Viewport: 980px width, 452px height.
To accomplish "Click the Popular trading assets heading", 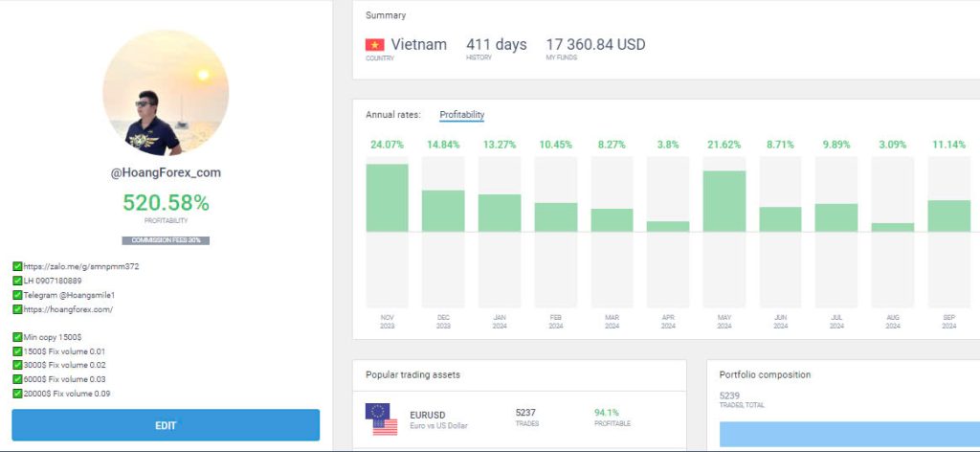I will click(x=412, y=375).
